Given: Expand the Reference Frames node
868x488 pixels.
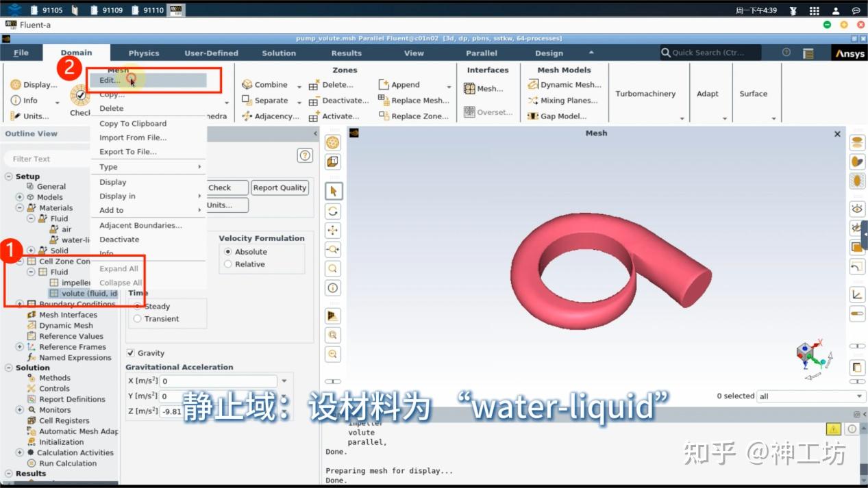Looking at the screenshot, I should click(19, 347).
